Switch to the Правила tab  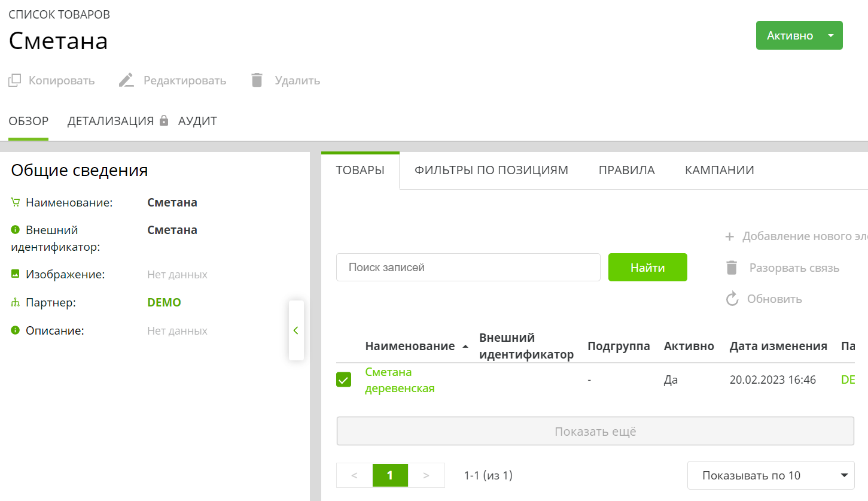point(626,170)
